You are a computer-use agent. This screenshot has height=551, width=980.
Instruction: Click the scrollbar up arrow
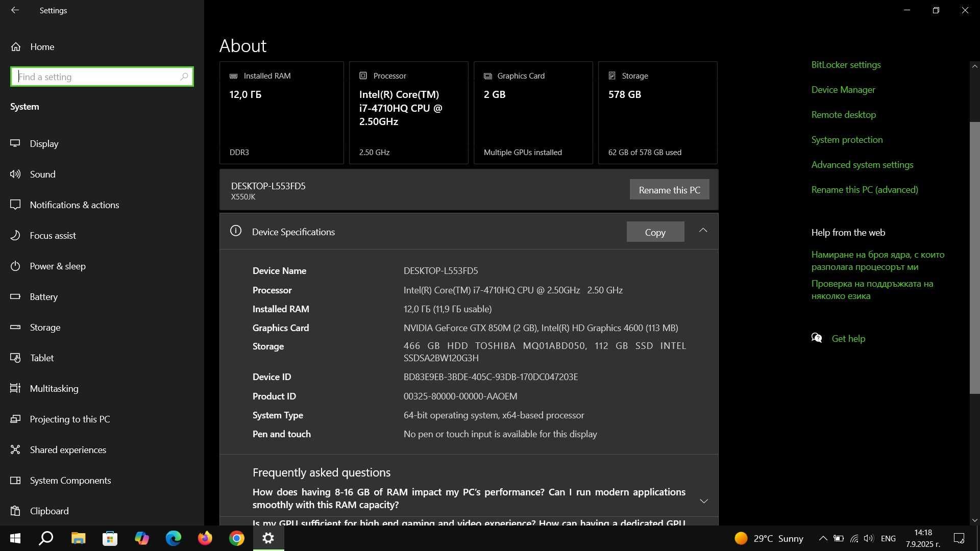click(974, 66)
